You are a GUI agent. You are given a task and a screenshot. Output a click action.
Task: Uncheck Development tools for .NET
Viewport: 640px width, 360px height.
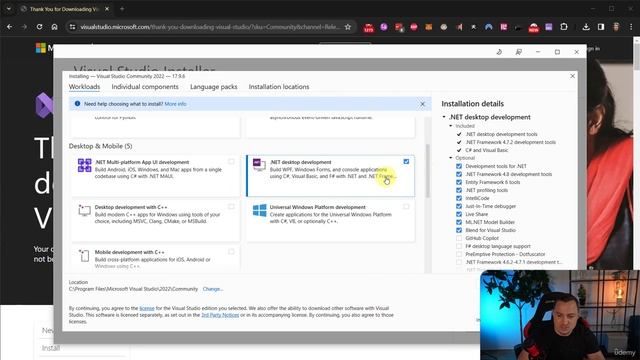pyautogui.click(x=459, y=166)
